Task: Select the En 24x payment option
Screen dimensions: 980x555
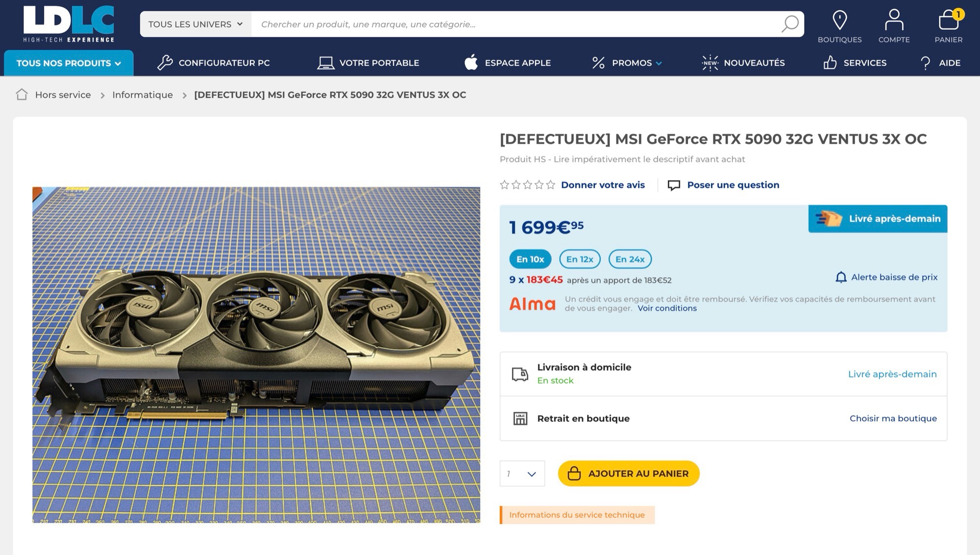Action: [630, 259]
